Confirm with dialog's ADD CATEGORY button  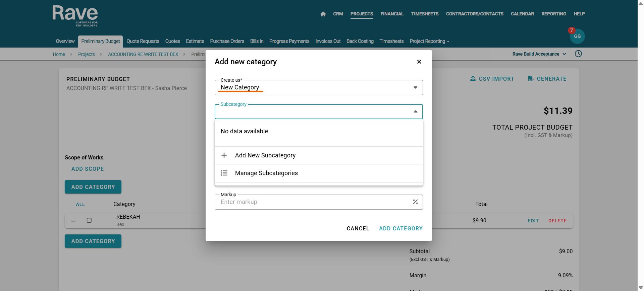(x=400, y=228)
